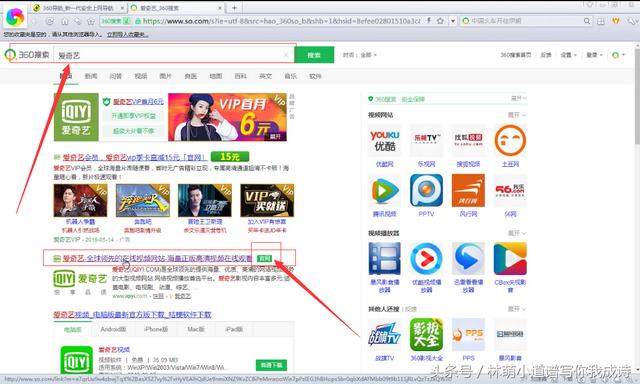Image resolution: width=640 pixels, height=384 pixels.
Task: Open the VIP首月6元 banner image
Action: click(227, 117)
